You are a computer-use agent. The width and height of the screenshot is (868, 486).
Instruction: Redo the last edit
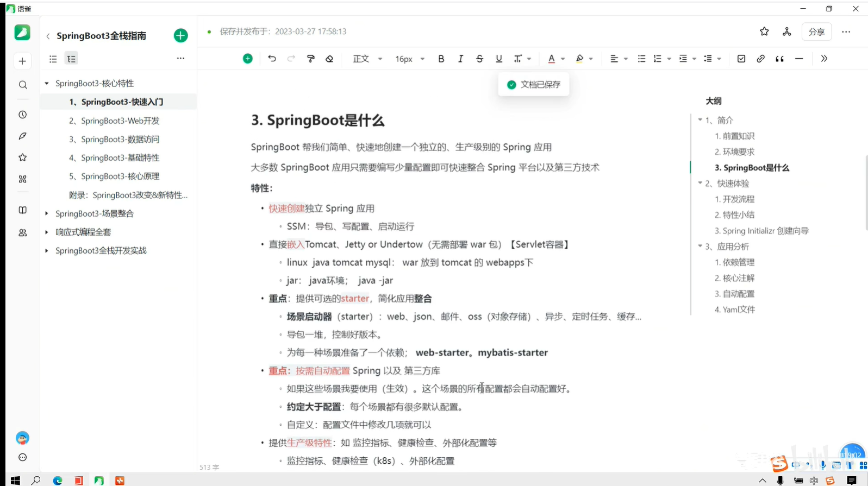coord(291,59)
